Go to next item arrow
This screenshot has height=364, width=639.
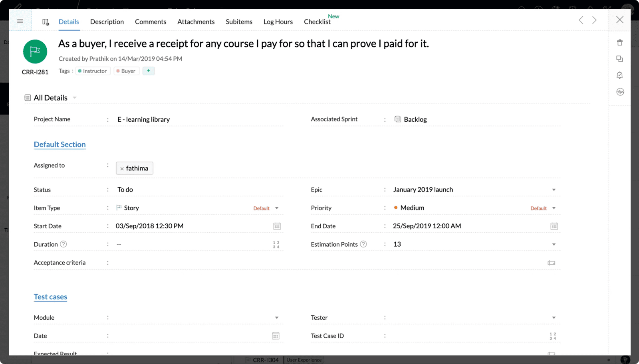tap(594, 20)
